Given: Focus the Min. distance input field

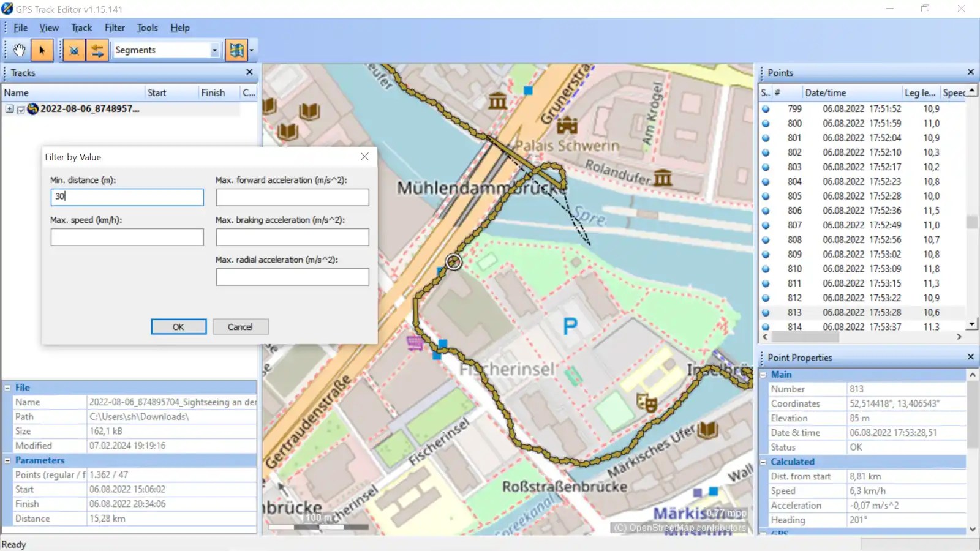Looking at the screenshot, I should coord(127,197).
